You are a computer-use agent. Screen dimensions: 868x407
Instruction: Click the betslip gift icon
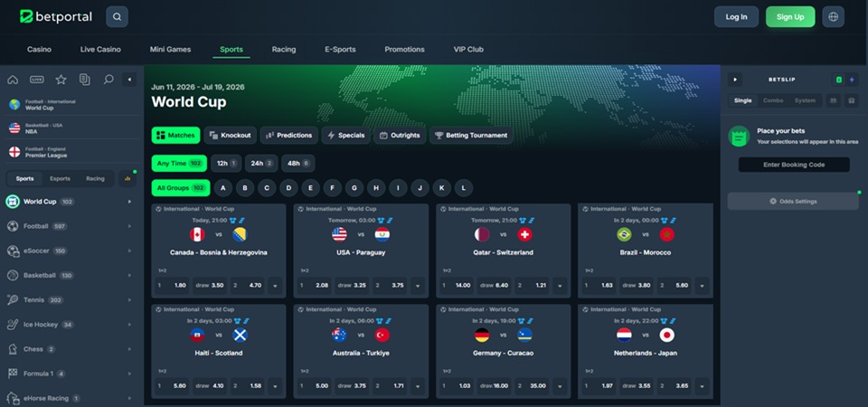[852, 100]
